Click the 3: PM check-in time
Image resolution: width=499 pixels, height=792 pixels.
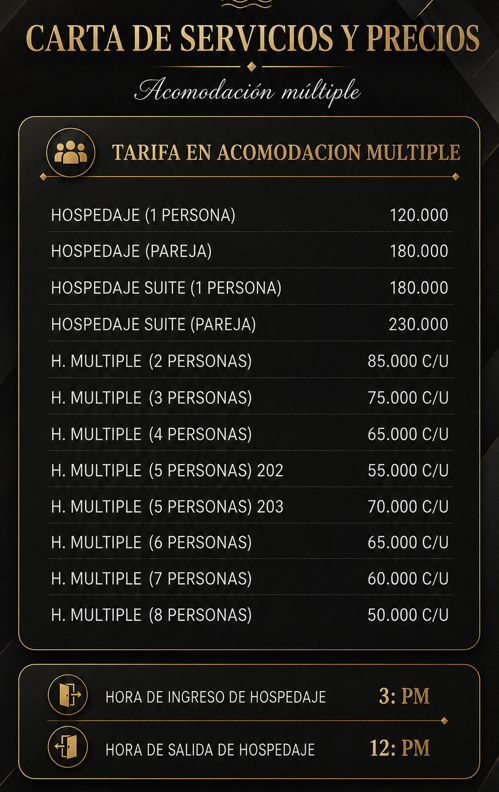(404, 696)
